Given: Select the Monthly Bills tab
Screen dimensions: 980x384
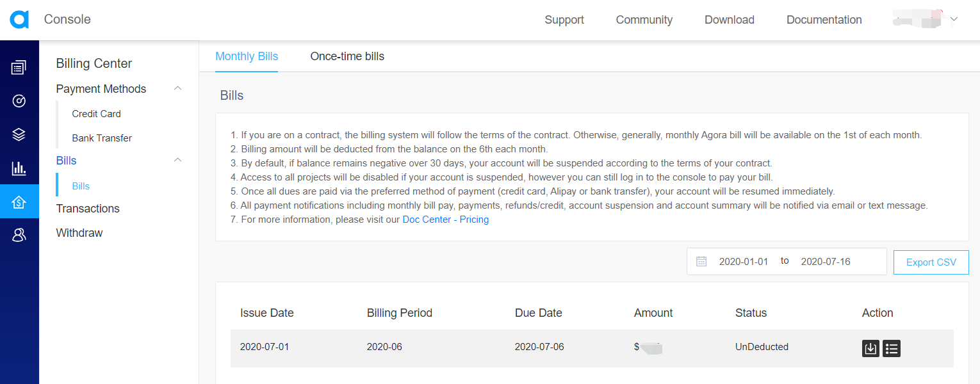Looking at the screenshot, I should point(247,56).
